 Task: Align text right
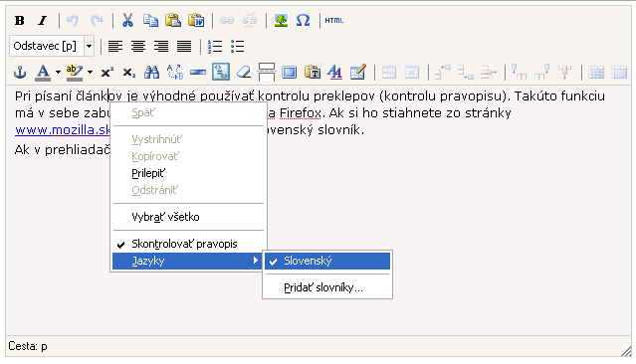161,46
